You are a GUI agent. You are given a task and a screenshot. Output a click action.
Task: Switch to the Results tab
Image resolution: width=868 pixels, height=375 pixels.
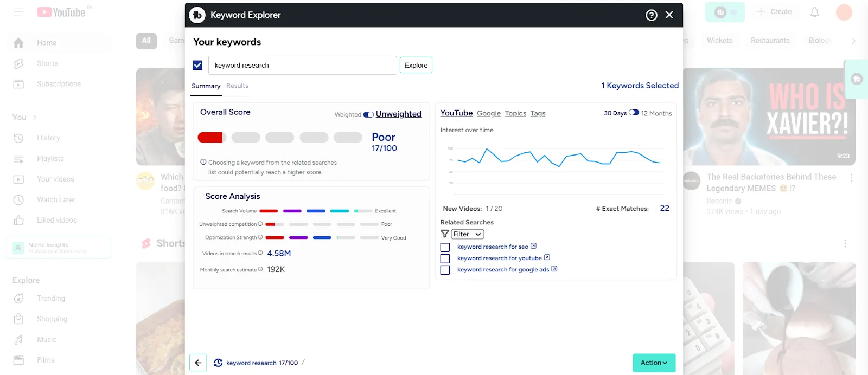(x=237, y=86)
